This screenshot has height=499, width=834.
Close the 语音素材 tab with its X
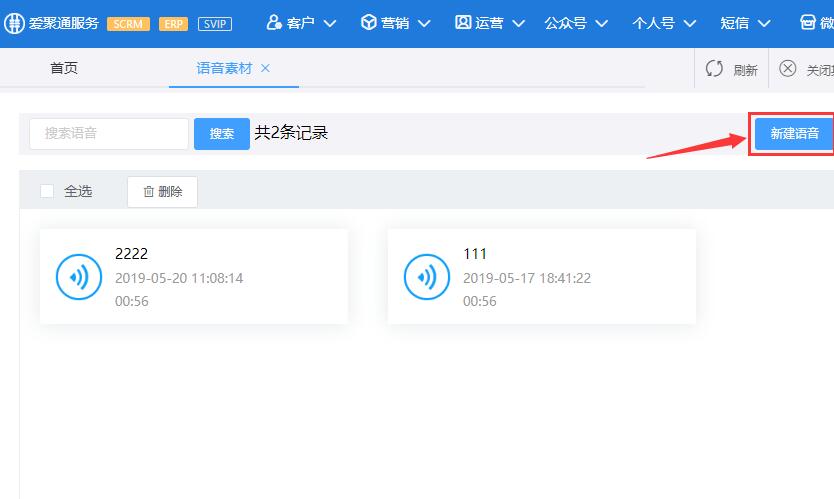pyautogui.click(x=265, y=68)
